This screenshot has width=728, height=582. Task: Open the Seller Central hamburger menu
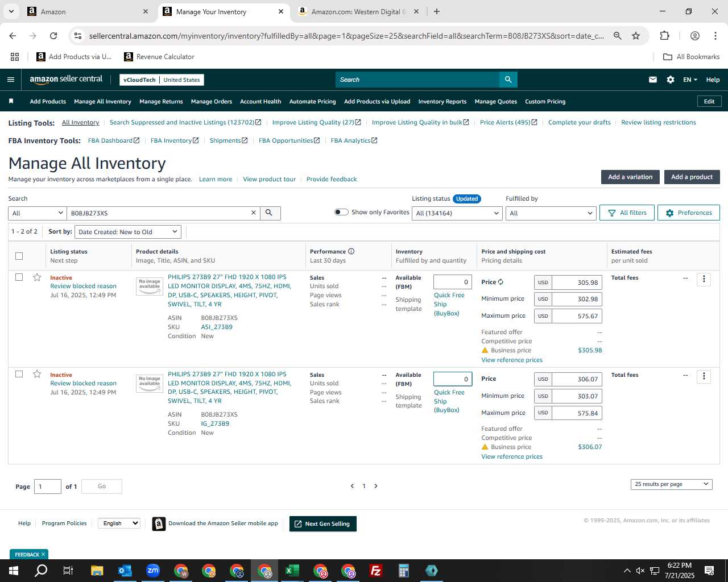[x=10, y=80]
